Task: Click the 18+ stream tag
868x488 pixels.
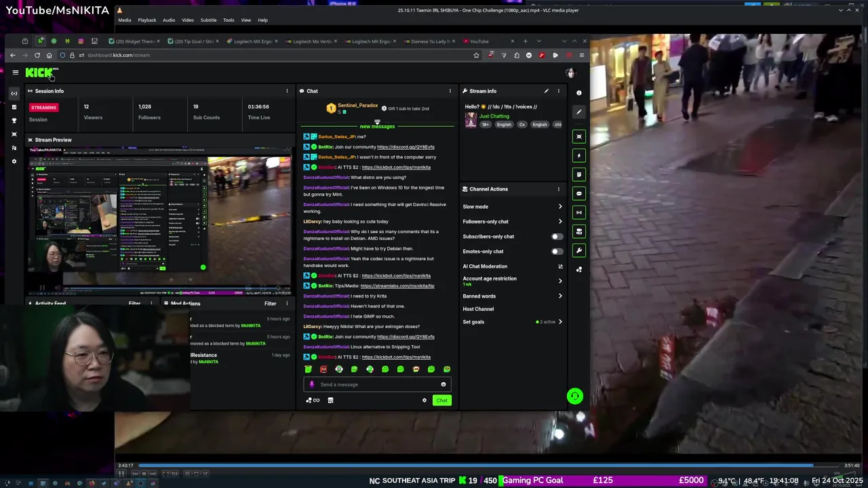Action: (x=486, y=125)
